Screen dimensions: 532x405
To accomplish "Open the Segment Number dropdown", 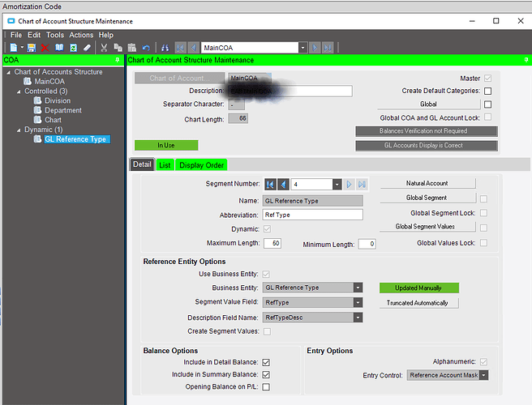I will pyautogui.click(x=337, y=185).
